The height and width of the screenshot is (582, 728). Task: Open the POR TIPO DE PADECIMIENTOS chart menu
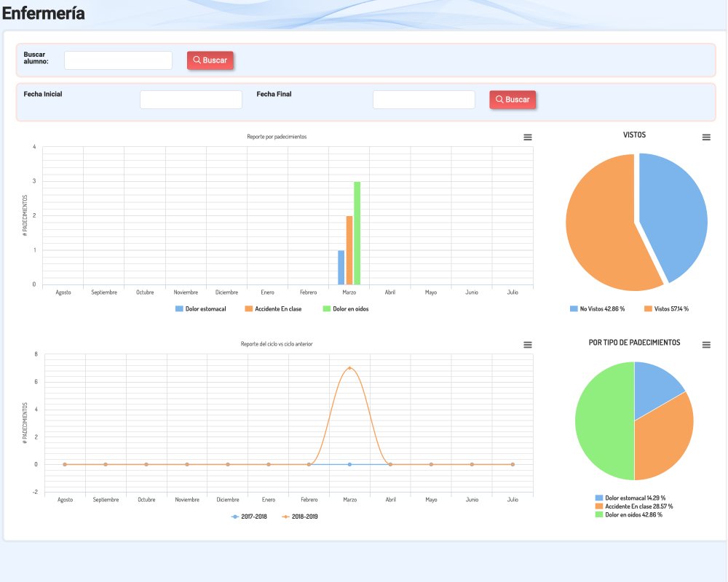(x=706, y=345)
